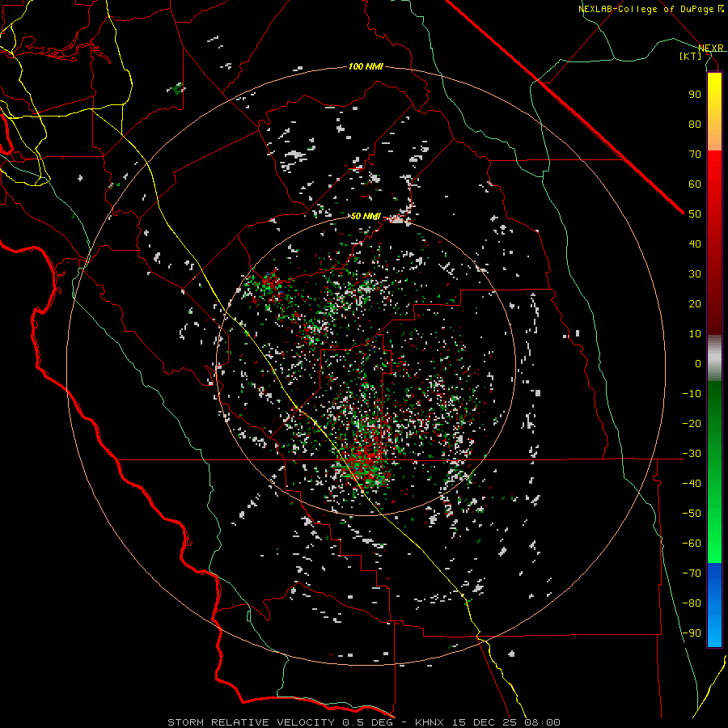Click the -20 value on the velocity scale

click(692, 423)
